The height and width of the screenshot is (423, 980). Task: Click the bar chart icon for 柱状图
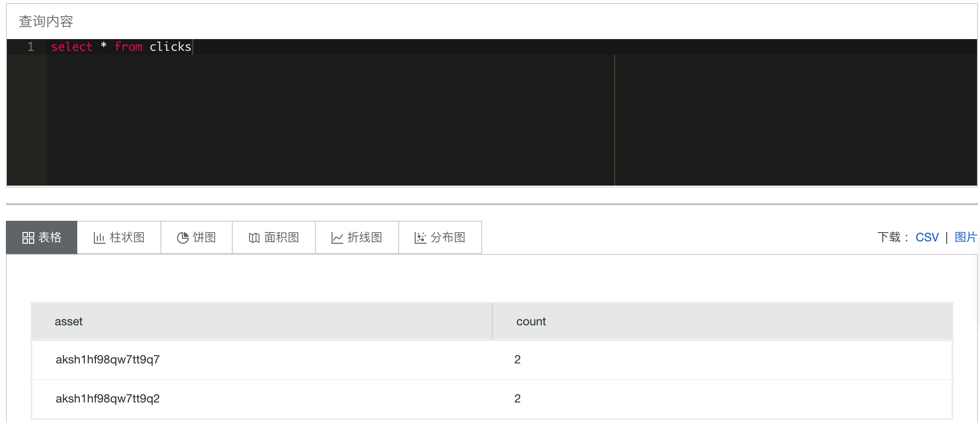pyautogui.click(x=99, y=238)
